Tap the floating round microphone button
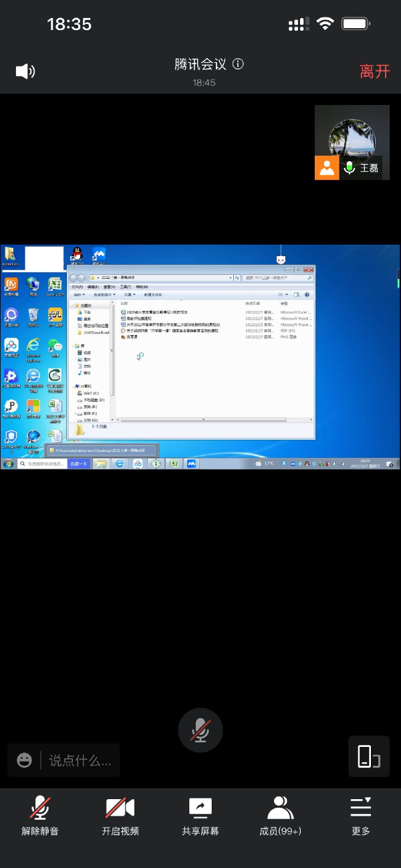 (x=200, y=730)
